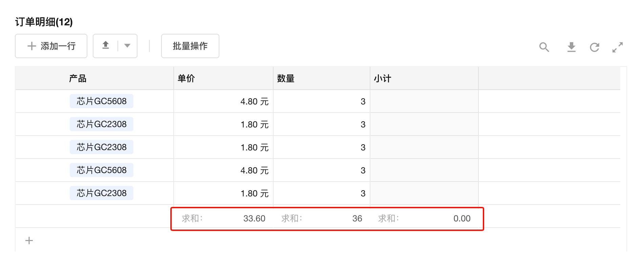Open the 单价 sum summary cell showing 33.60

(223, 218)
